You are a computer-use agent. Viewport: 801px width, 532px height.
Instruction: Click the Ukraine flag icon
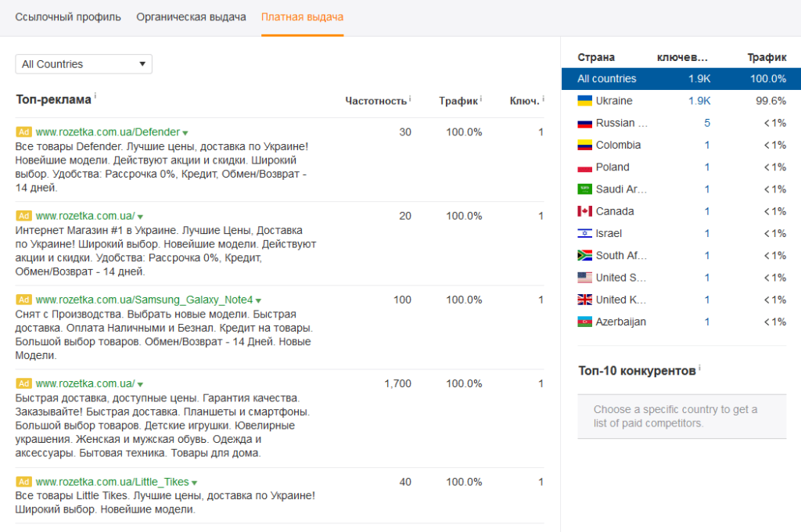click(584, 101)
